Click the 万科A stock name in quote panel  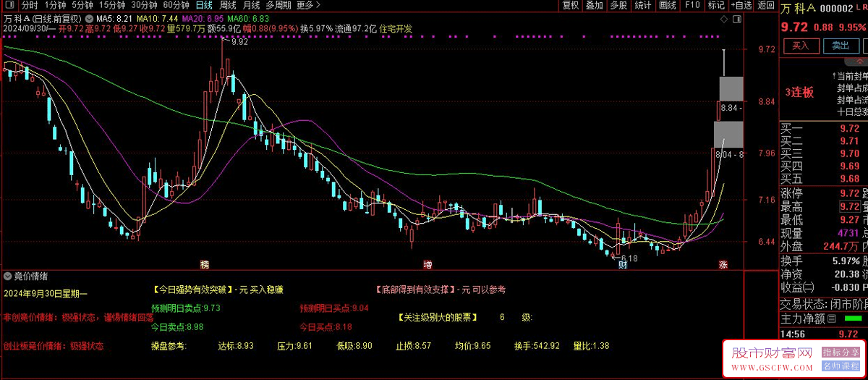coord(799,8)
